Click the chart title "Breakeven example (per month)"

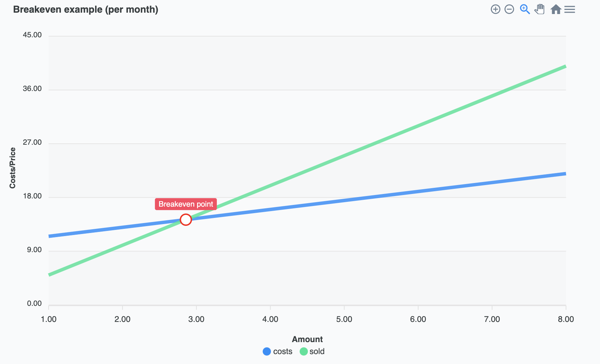point(86,10)
